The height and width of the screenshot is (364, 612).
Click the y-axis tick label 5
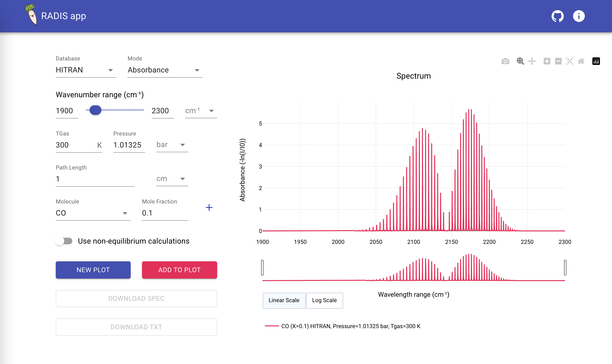click(260, 124)
